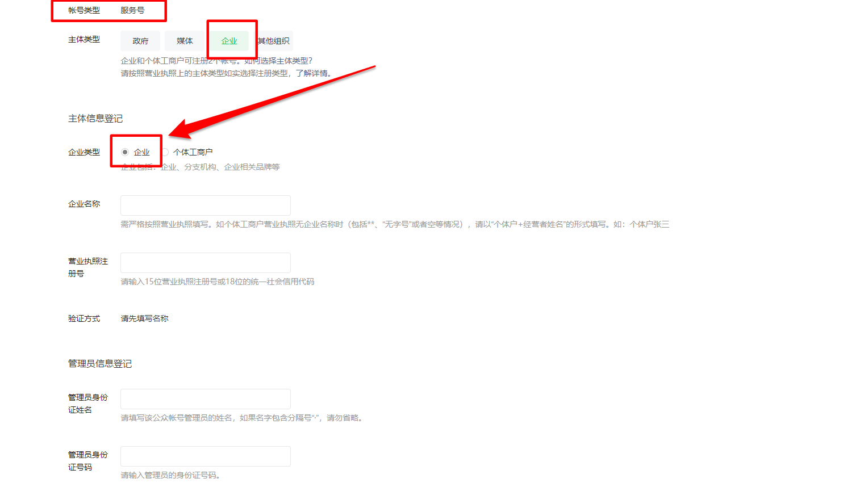
Task: Click into the 营业执照注册号 text box
Action: click(x=206, y=263)
